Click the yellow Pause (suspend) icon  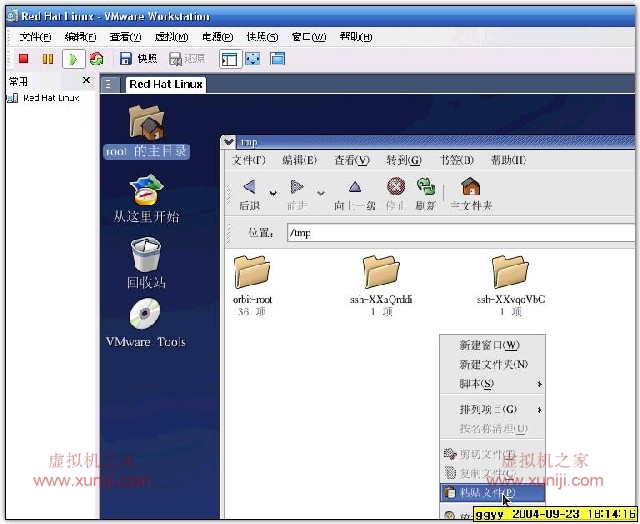click(x=48, y=59)
